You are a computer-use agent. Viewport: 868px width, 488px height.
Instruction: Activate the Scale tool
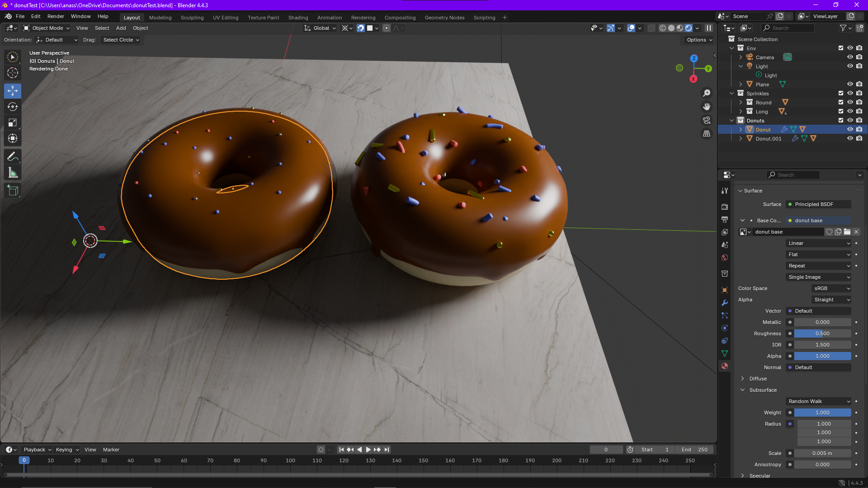(x=13, y=122)
